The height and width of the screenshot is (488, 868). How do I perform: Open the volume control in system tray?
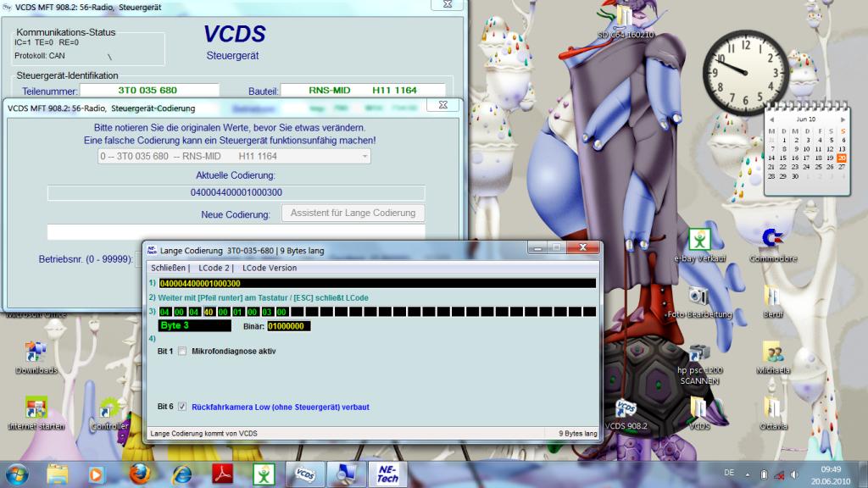(794, 474)
